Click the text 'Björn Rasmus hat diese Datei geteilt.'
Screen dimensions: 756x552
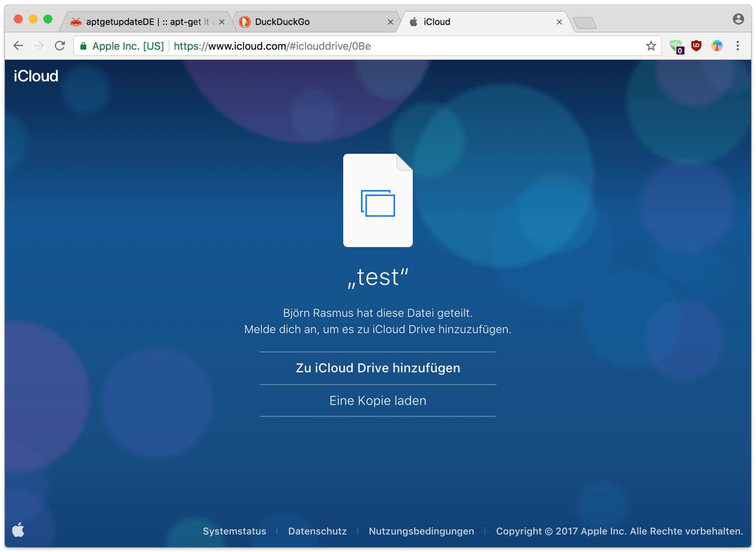378,313
